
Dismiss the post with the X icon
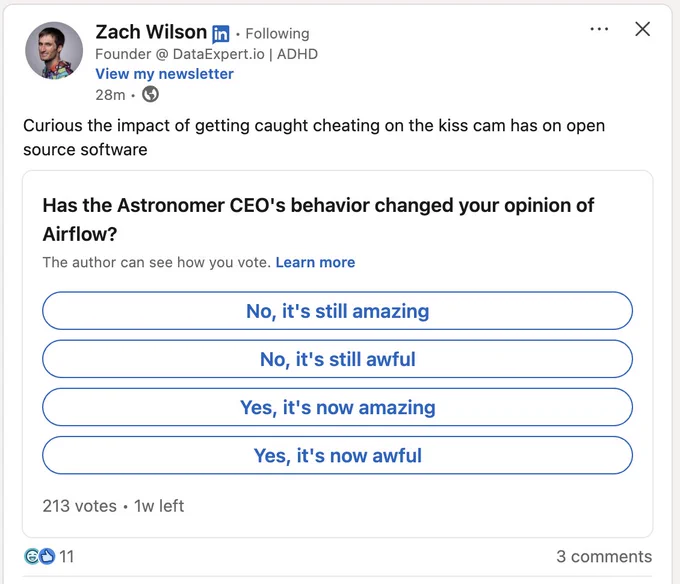click(x=642, y=29)
